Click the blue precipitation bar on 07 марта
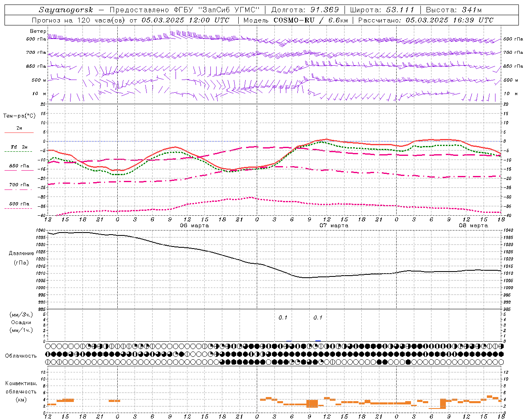The height and width of the screenshot is (420, 525). point(318,340)
